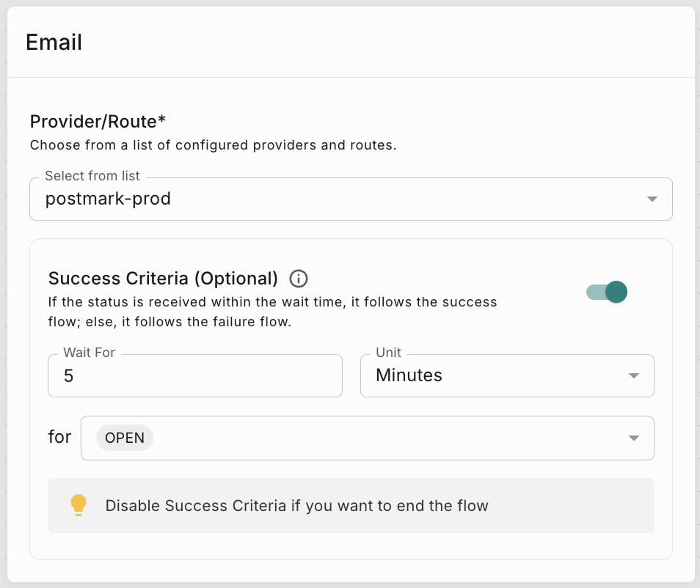Click the success/failure flow description text
This screenshot has width=700, height=588.
tap(272, 312)
